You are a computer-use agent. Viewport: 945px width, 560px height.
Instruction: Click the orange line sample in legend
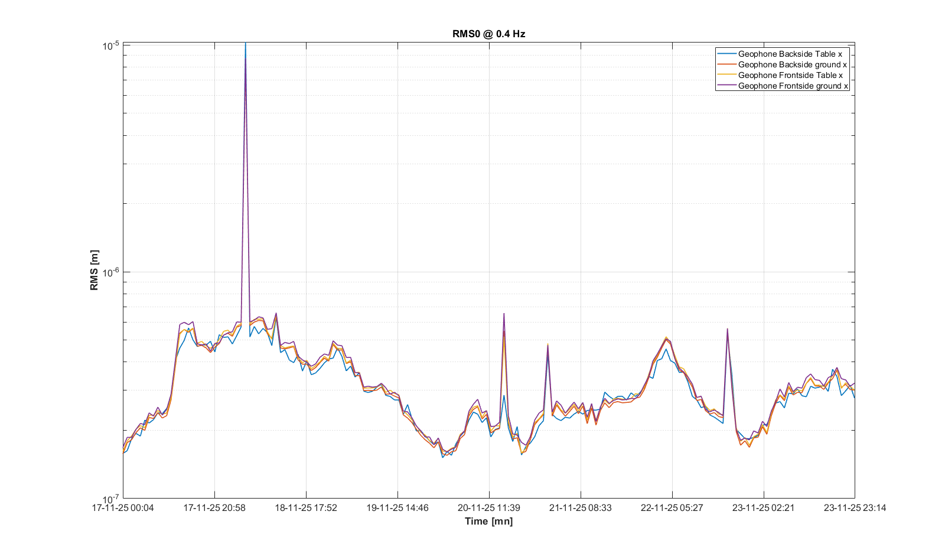[x=726, y=64]
